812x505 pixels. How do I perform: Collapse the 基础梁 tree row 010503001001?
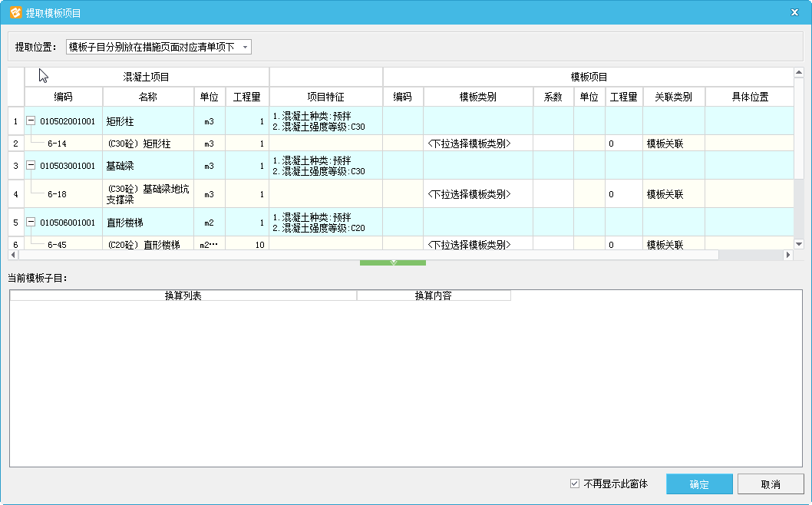[x=31, y=166]
